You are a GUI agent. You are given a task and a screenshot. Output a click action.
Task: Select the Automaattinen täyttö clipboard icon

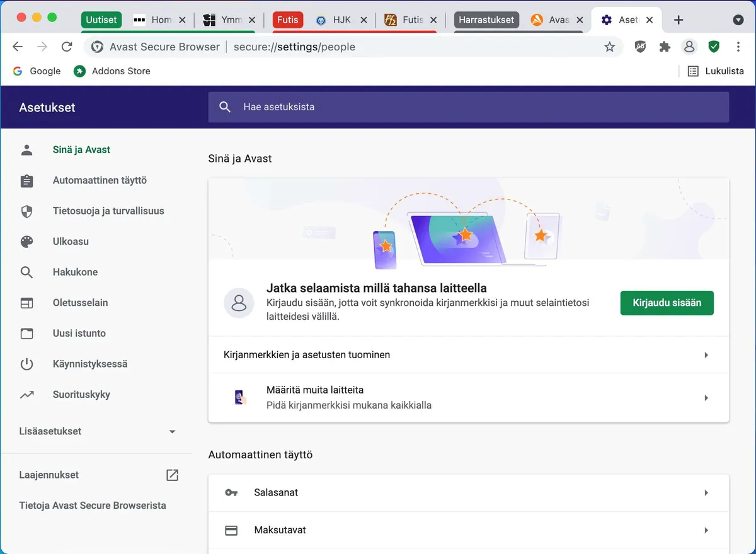click(x=26, y=181)
